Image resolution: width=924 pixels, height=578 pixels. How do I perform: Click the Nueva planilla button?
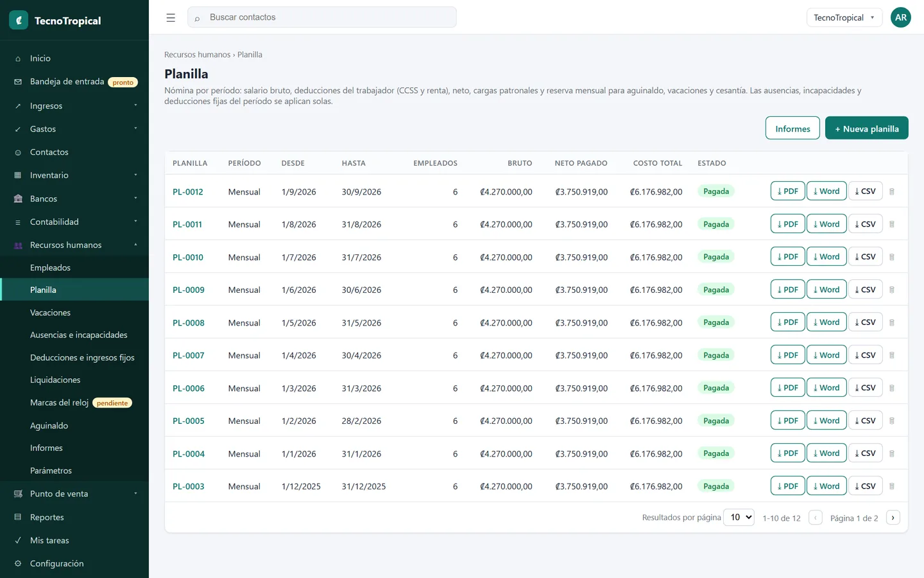(x=866, y=128)
